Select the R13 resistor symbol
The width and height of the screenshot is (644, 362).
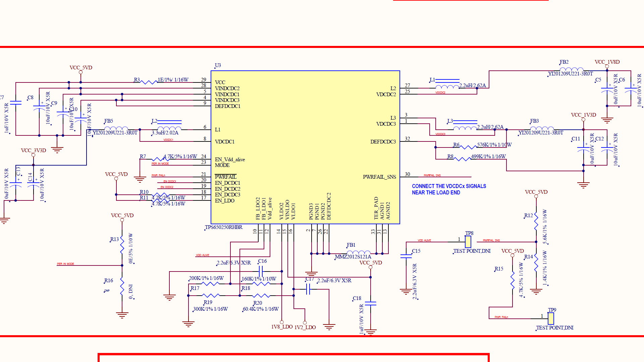[x=122, y=245]
